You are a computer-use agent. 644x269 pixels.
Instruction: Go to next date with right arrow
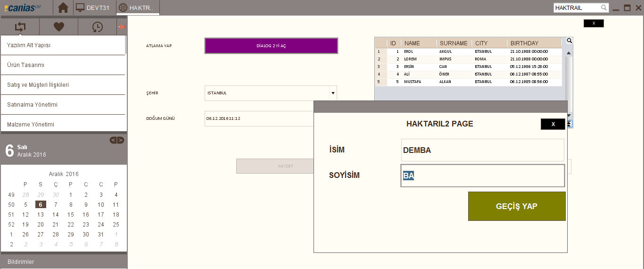coord(121,140)
